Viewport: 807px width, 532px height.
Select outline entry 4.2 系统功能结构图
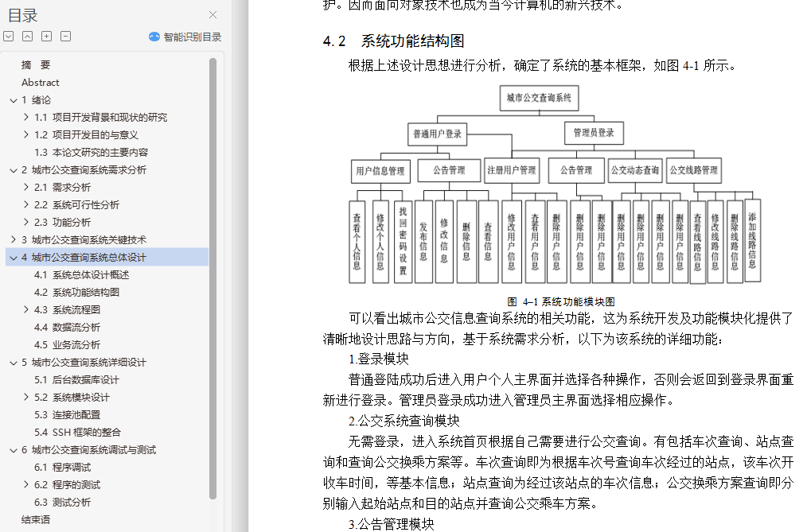(76, 292)
